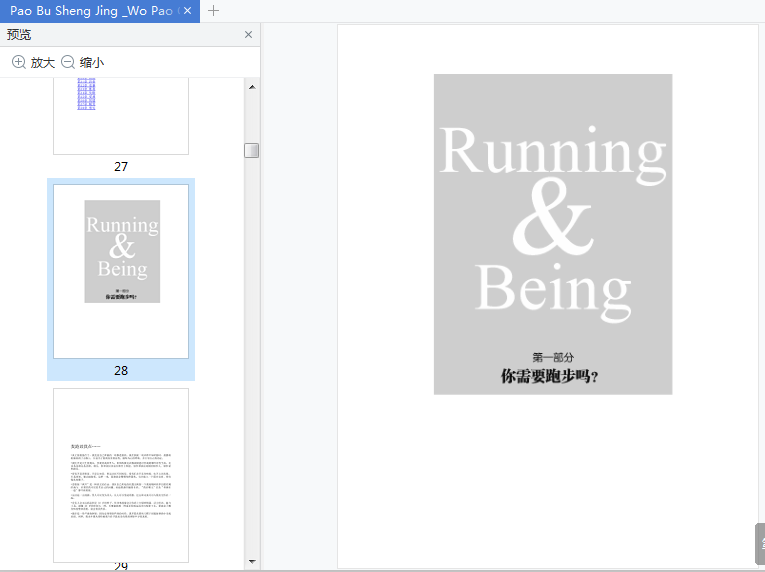Close the Pao Bu Sheng Jing tab
The image size is (765, 572).
tap(188, 11)
